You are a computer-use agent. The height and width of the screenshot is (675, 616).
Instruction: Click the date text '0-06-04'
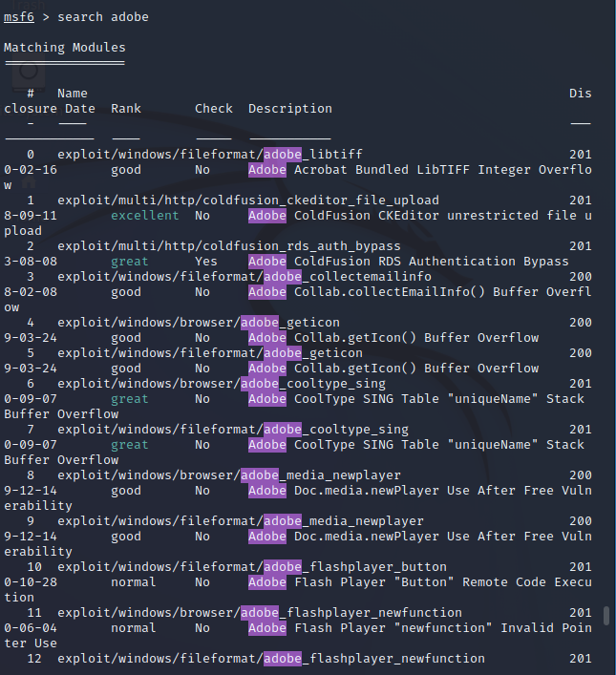pyautogui.click(x=31, y=628)
